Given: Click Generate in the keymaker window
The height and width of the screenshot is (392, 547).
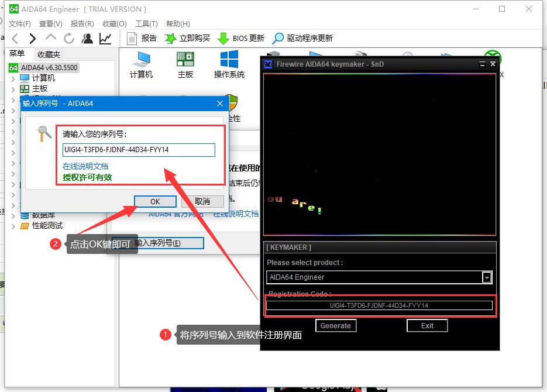Looking at the screenshot, I should pyautogui.click(x=336, y=326).
